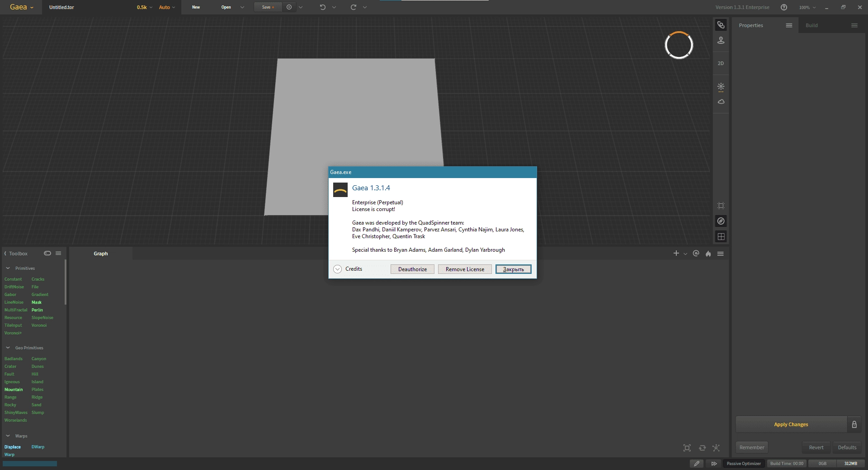Click the viewport compass icon
Image resolution: width=868 pixels, height=470 pixels.
point(721,221)
